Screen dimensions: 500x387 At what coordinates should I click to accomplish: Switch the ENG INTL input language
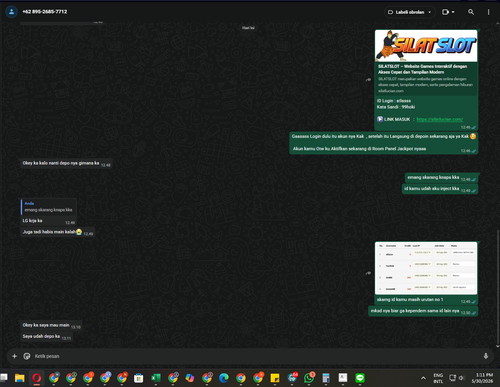(438, 378)
